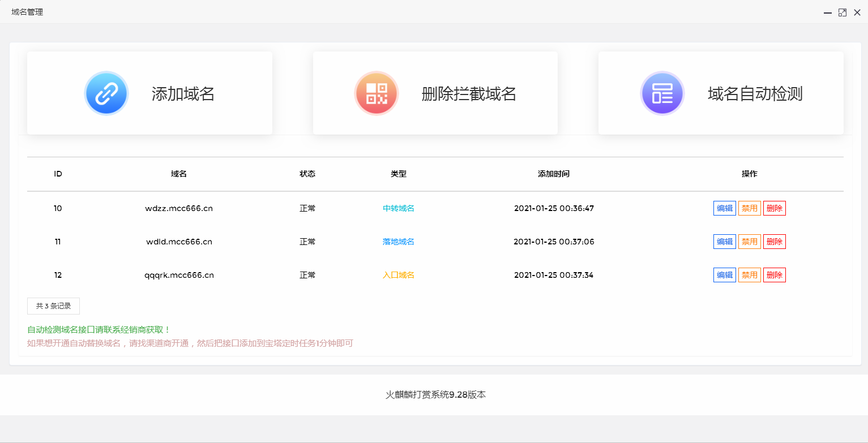The image size is (868, 443).
Task: Click the 落地域名 type label for ID 11
Action: coord(398,241)
